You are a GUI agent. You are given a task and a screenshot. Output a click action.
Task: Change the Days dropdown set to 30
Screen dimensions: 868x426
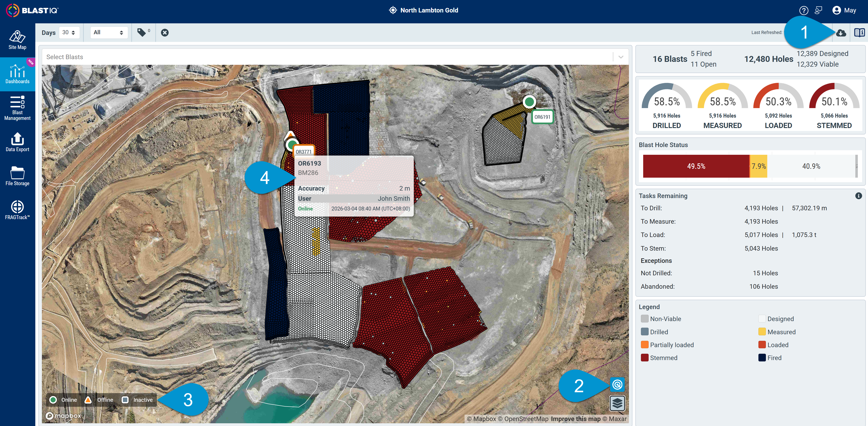69,33
